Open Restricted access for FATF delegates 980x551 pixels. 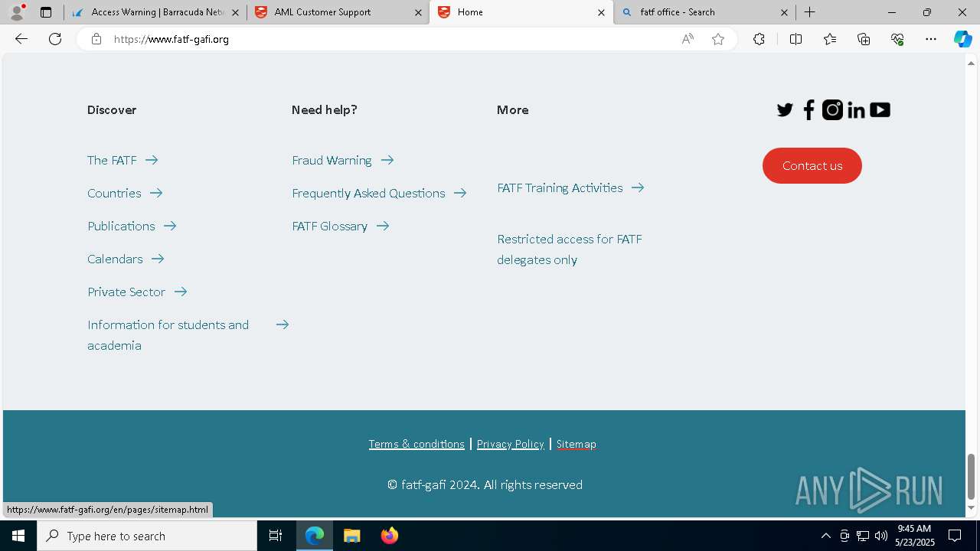click(570, 249)
